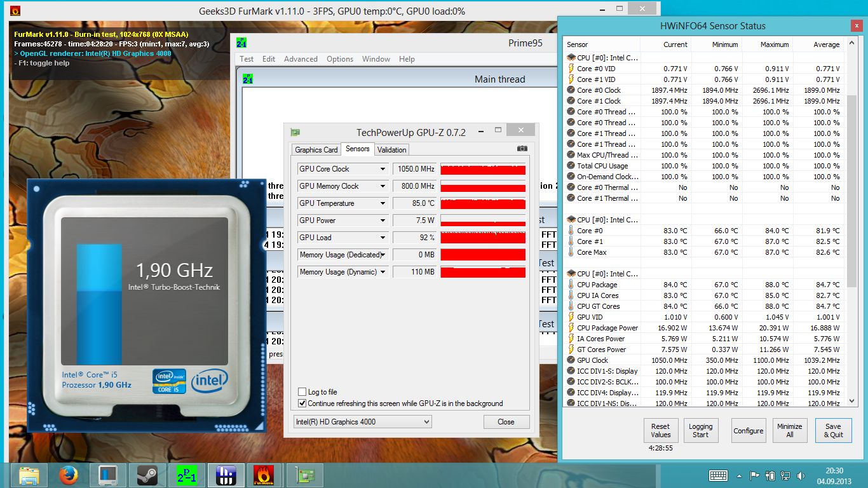Click the Core #0 temperature thermometer icon
Image resolution: width=868 pixels, height=488 pixels.
(571, 231)
